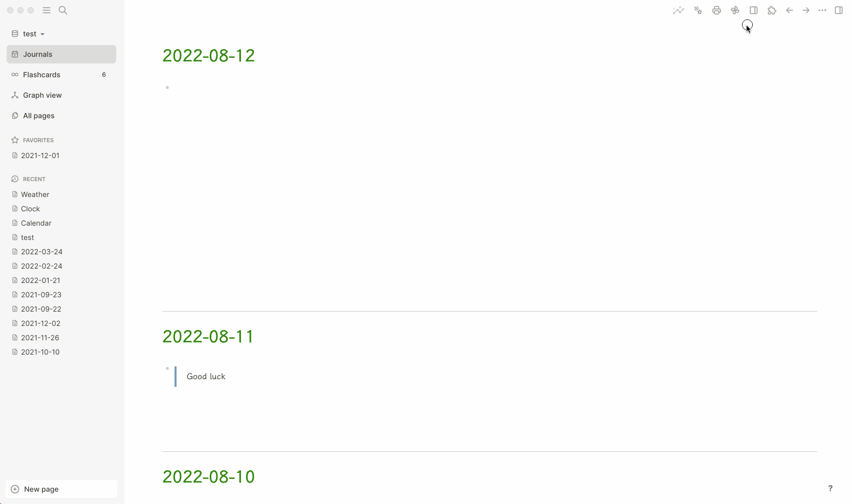This screenshot has width=852, height=504.
Task: Open the Weather recent page
Action: (35, 194)
